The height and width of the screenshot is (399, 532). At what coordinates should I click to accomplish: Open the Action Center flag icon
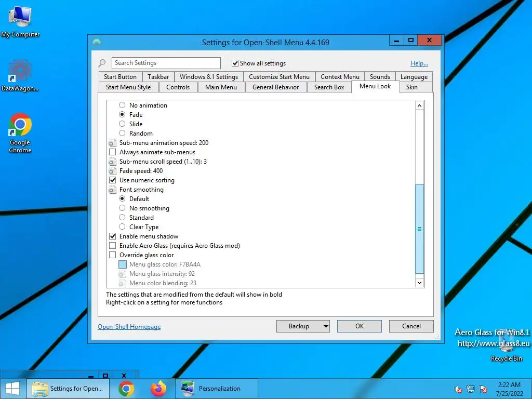point(483,389)
